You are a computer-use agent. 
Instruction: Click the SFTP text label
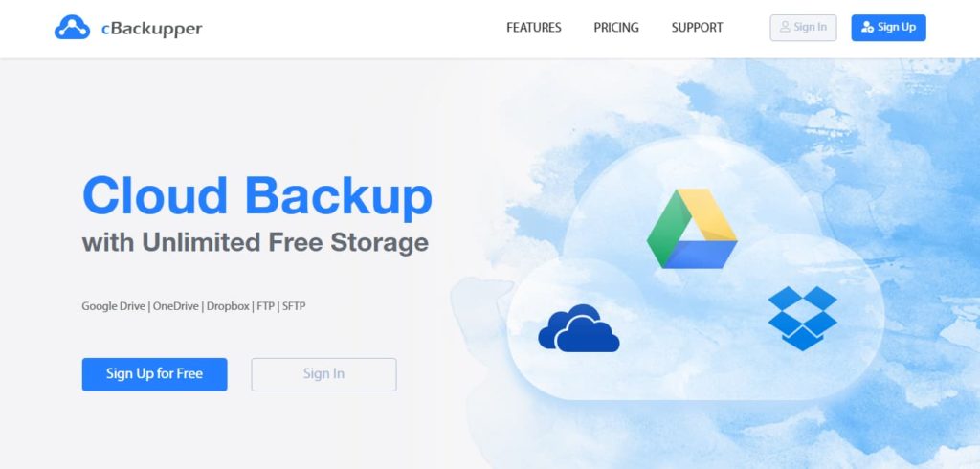[x=294, y=306]
